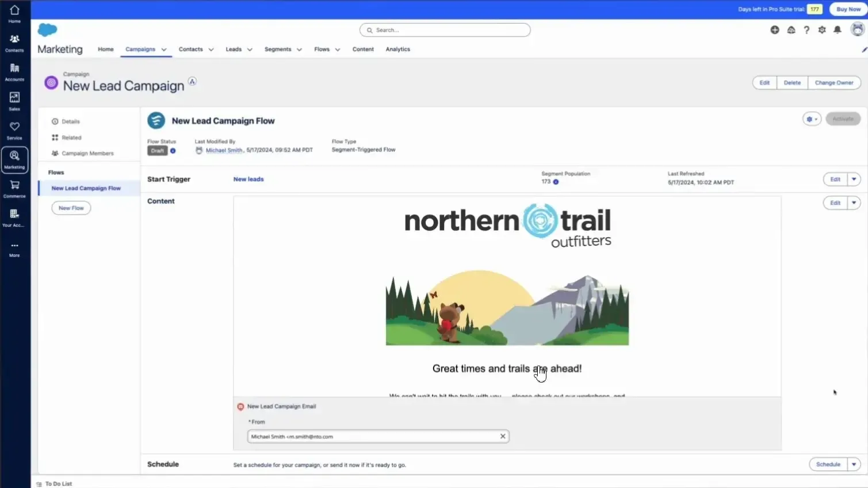Select the Details sidebar item
This screenshot has height=488, width=868.
coord(66,121)
